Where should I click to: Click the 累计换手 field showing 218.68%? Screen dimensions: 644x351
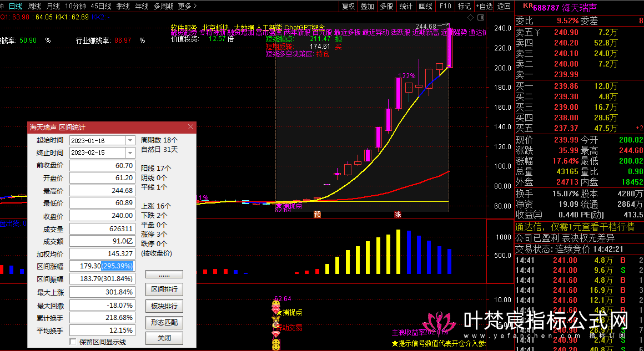click(102, 317)
